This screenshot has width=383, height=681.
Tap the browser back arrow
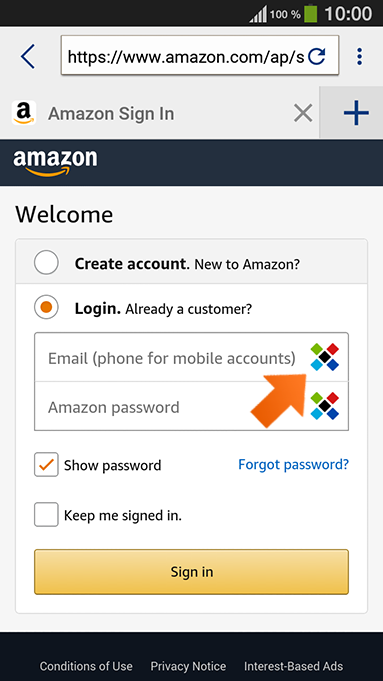27,56
